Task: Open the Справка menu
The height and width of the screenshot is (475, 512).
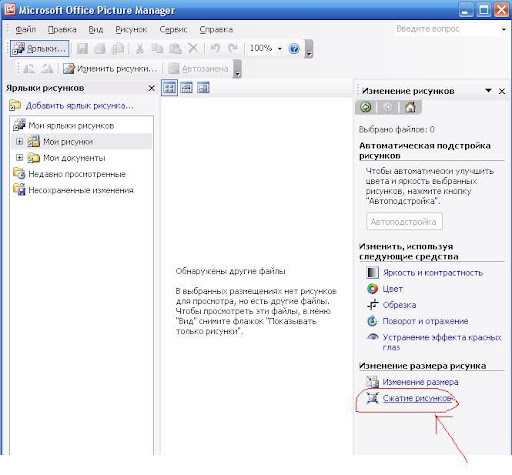Action: pyautogui.click(x=216, y=30)
